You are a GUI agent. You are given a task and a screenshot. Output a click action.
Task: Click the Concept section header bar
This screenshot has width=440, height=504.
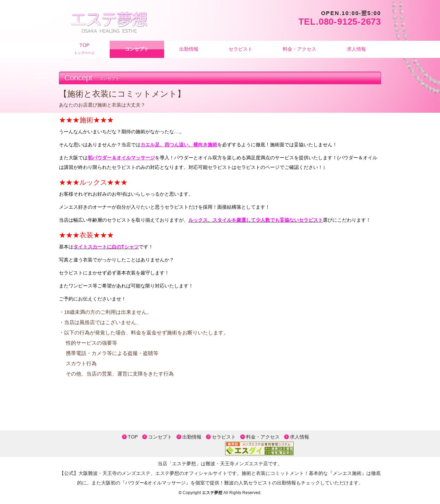coord(220,78)
